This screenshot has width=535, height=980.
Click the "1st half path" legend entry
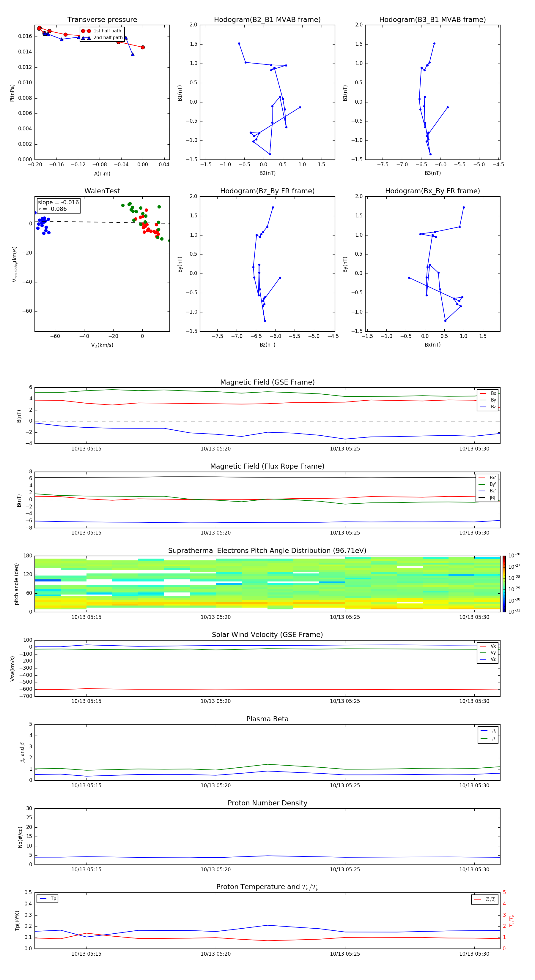pyautogui.click(x=101, y=31)
